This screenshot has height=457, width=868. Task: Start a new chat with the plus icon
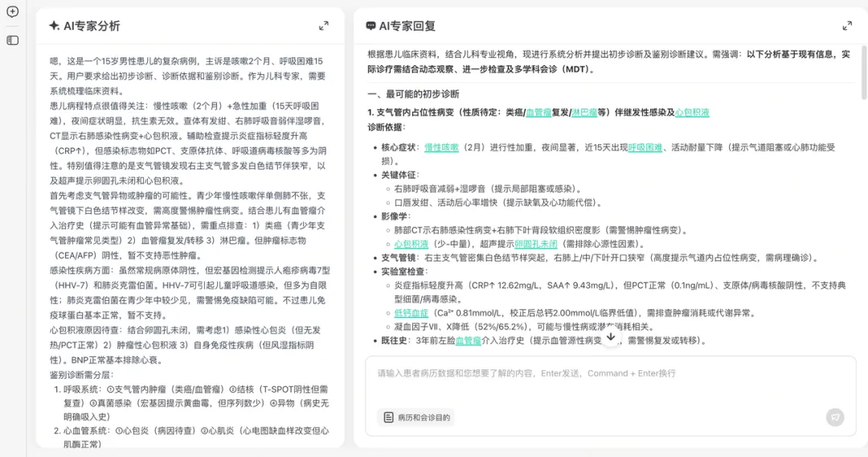12,12
